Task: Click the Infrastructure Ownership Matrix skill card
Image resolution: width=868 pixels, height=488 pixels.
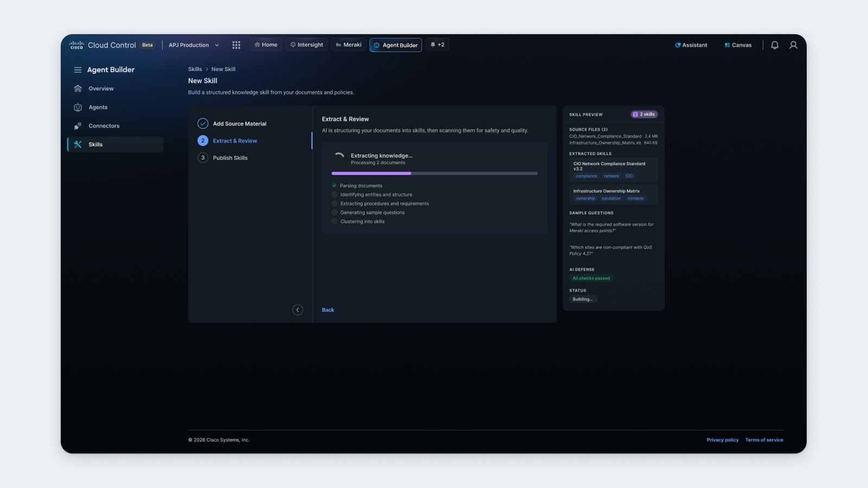Action: (x=614, y=195)
